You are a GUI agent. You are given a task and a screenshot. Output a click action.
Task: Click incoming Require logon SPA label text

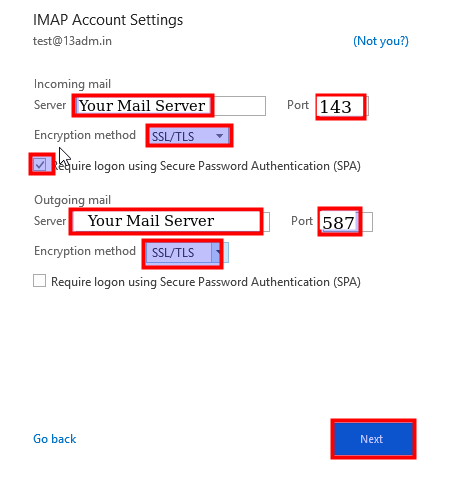tap(206, 166)
